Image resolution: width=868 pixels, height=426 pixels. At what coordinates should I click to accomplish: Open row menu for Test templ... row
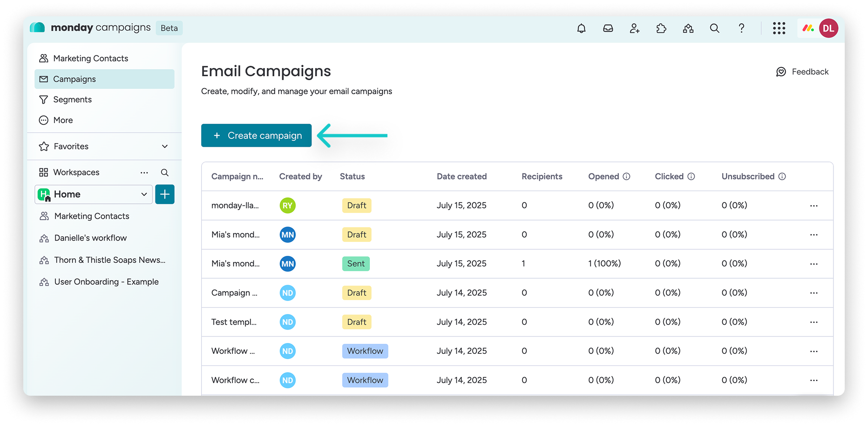click(x=814, y=322)
